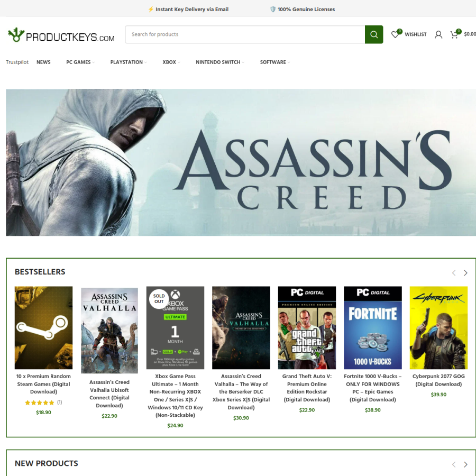Open the Trustpilot link

(x=17, y=62)
